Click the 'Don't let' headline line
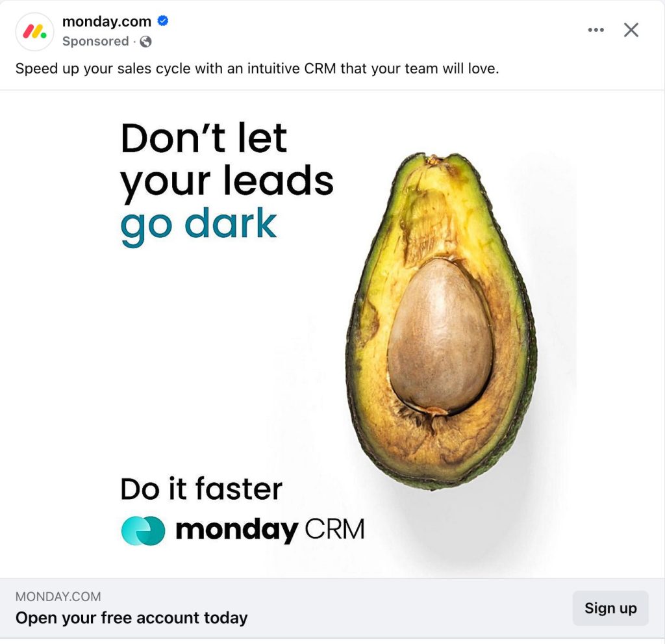This screenshot has width=665, height=644. (x=204, y=138)
